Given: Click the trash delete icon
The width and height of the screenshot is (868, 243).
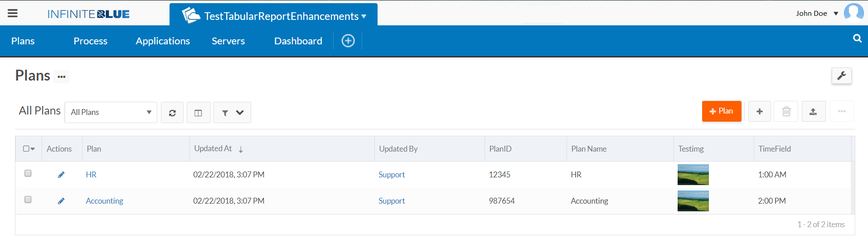Looking at the screenshot, I should (x=786, y=111).
